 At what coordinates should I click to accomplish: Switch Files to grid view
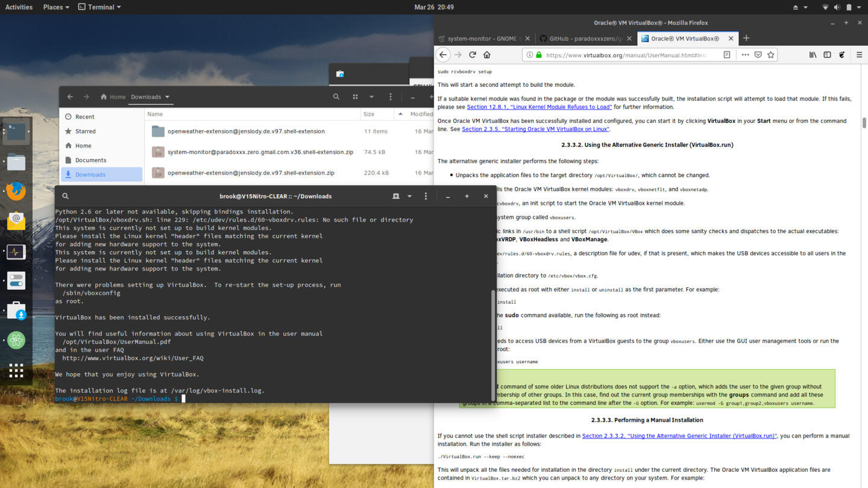(355, 96)
